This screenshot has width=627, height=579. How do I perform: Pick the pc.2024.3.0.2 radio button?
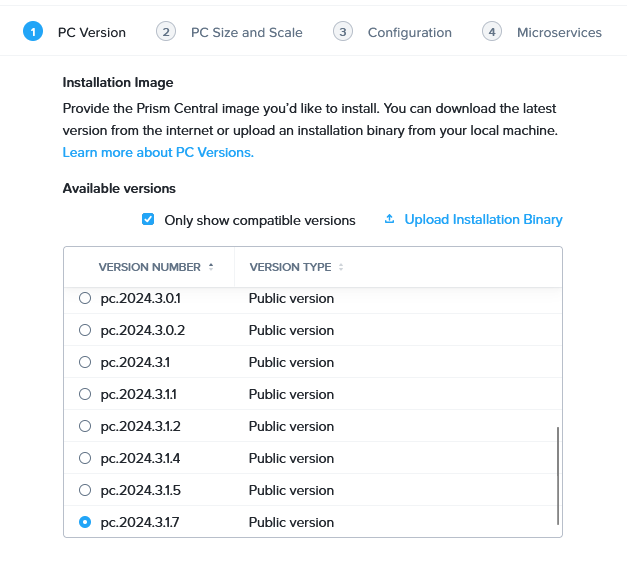tap(84, 330)
